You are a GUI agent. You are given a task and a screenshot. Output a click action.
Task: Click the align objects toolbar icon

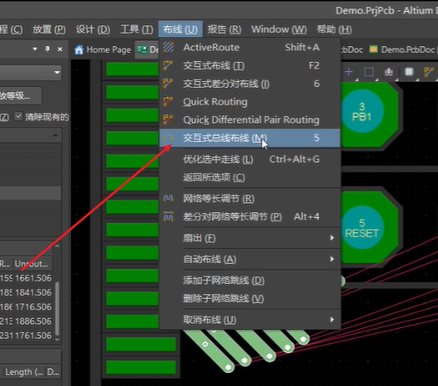pyautogui.click(x=389, y=72)
